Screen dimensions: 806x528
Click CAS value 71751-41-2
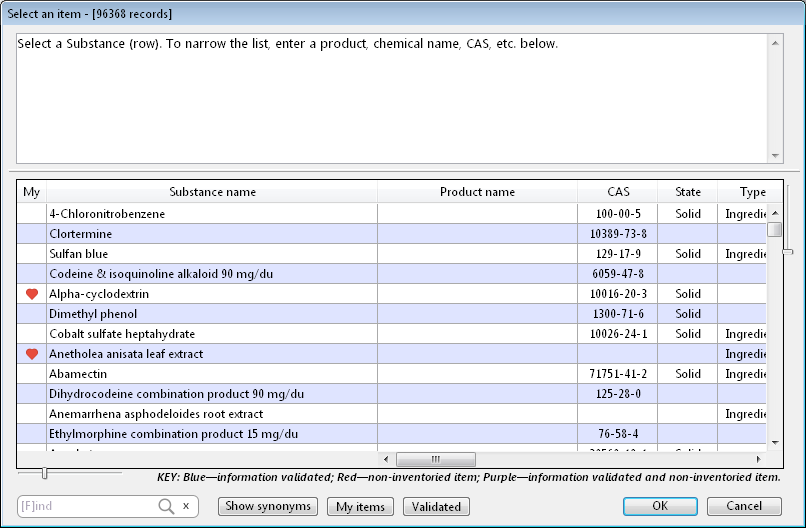click(x=618, y=374)
